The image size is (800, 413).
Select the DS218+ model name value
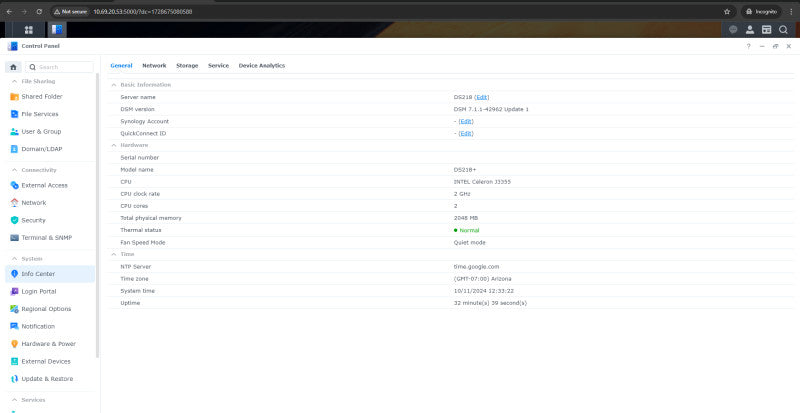click(x=465, y=169)
